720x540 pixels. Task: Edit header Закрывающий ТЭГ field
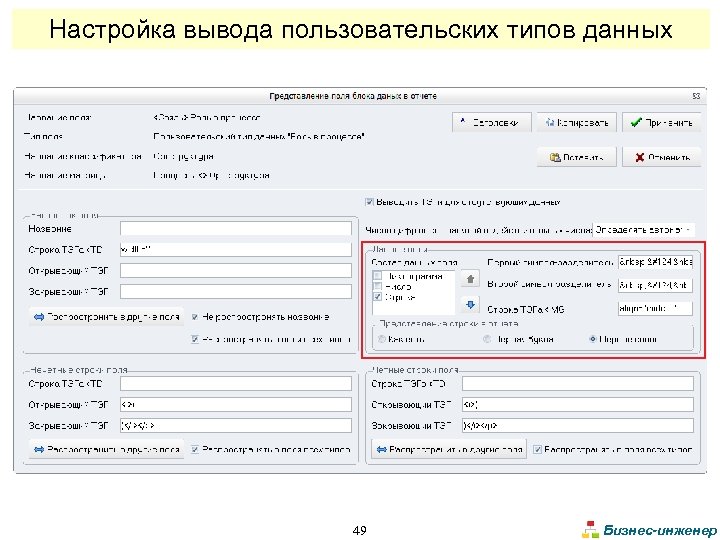(236, 291)
